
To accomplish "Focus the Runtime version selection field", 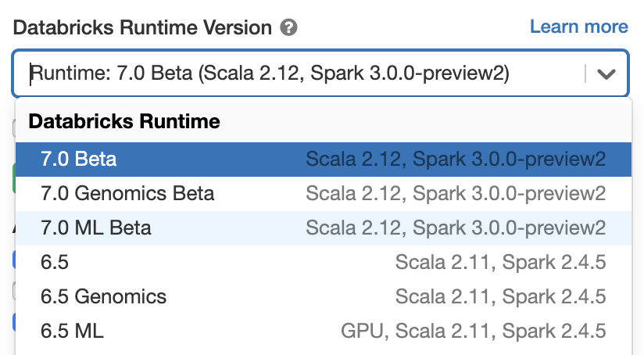I will tap(297, 74).
